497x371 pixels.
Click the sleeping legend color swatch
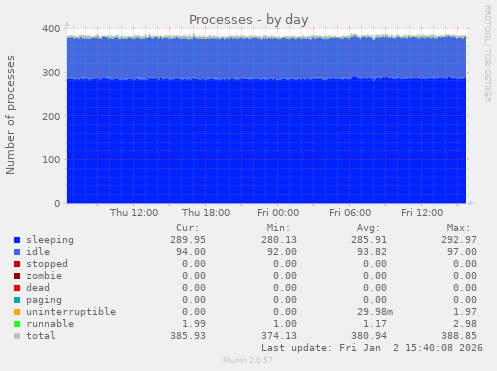pyautogui.click(x=17, y=240)
